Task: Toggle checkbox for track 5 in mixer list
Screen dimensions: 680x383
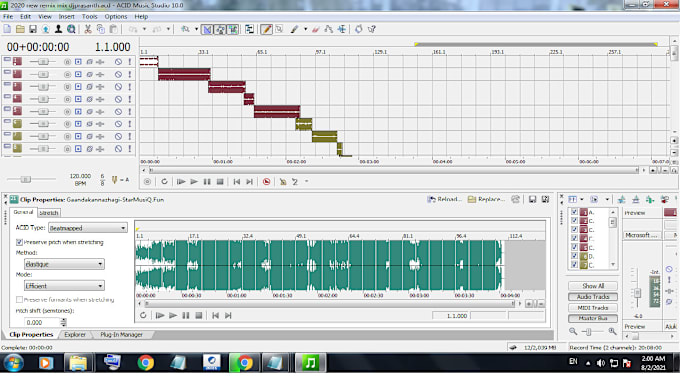Action: 574,247
